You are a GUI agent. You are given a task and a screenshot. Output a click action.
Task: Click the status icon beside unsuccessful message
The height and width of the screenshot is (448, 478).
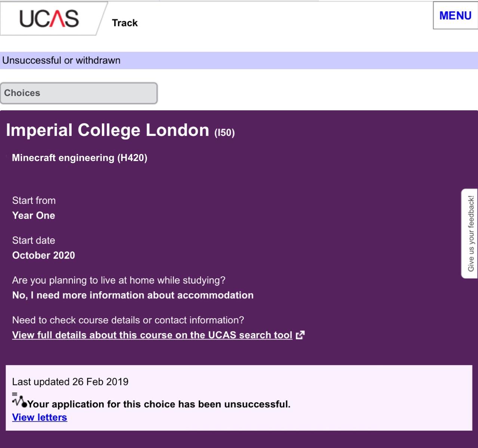[19, 401]
